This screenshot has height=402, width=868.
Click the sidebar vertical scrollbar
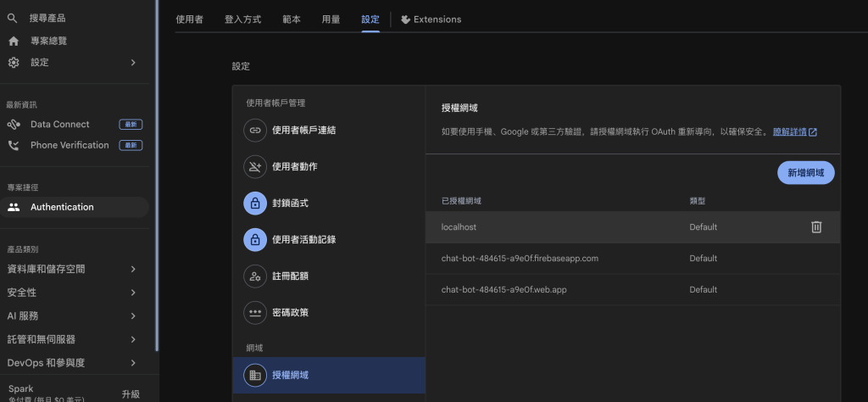[157, 176]
